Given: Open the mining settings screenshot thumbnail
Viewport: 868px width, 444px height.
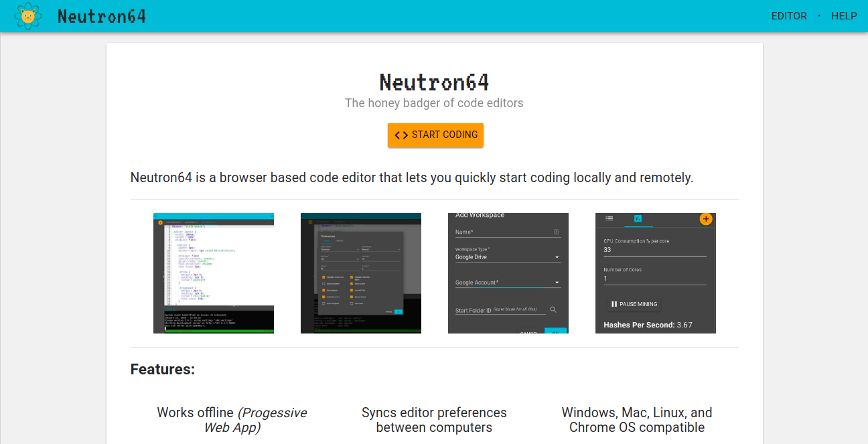Looking at the screenshot, I should 656,273.
